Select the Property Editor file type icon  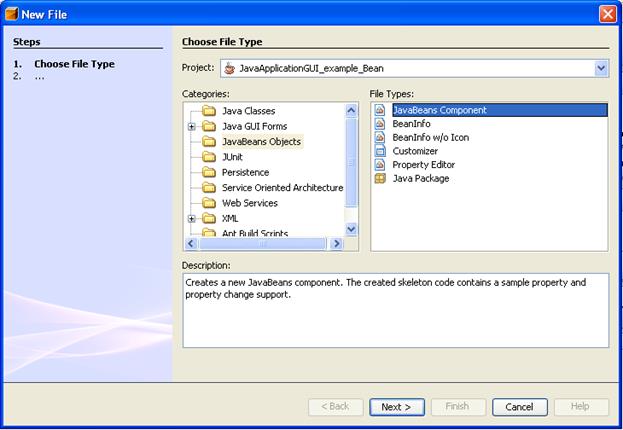pyautogui.click(x=380, y=165)
